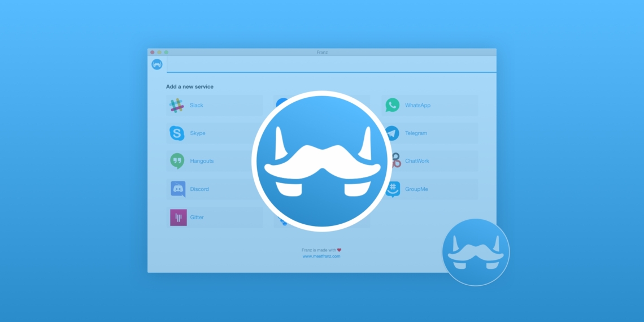This screenshot has height=322, width=644.
Task: Click the purple Gitter icon
Action: tap(178, 217)
